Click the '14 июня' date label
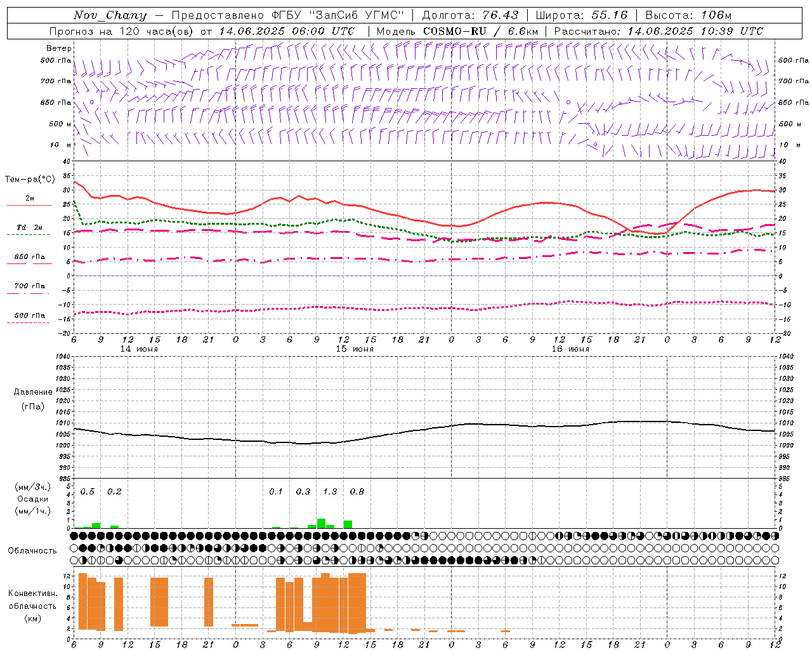The image size is (812, 650). (139, 349)
